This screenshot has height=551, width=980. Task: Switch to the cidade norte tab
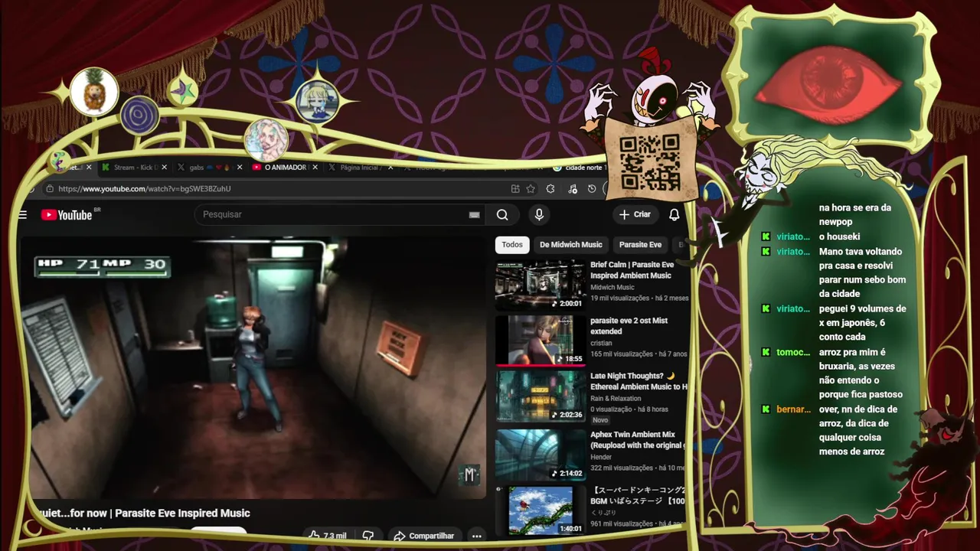[x=580, y=167]
